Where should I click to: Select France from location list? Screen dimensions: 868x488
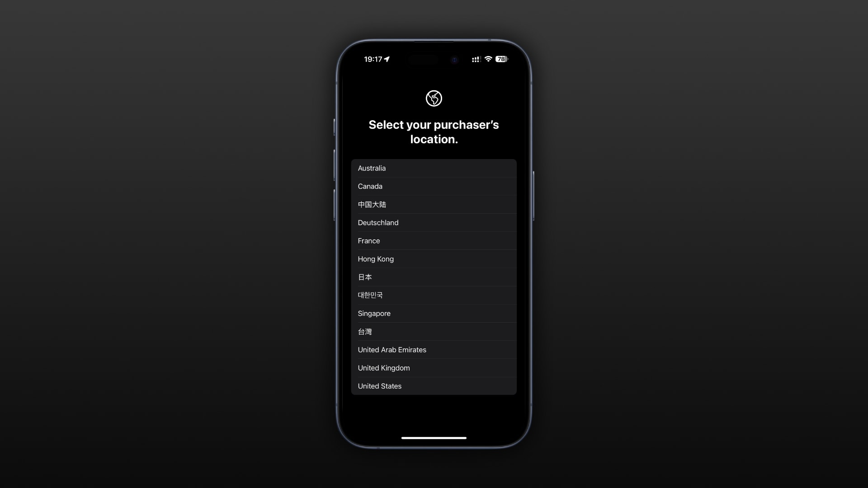(x=434, y=241)
